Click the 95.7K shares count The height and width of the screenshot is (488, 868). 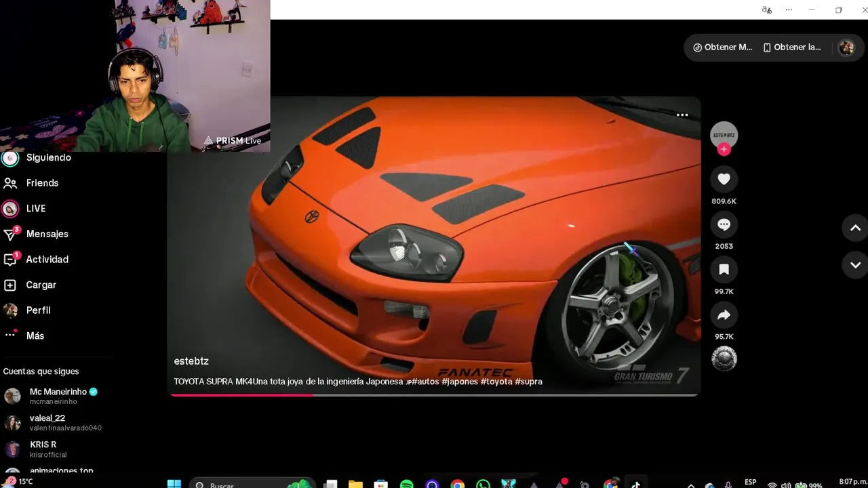[x=724, y=337]
